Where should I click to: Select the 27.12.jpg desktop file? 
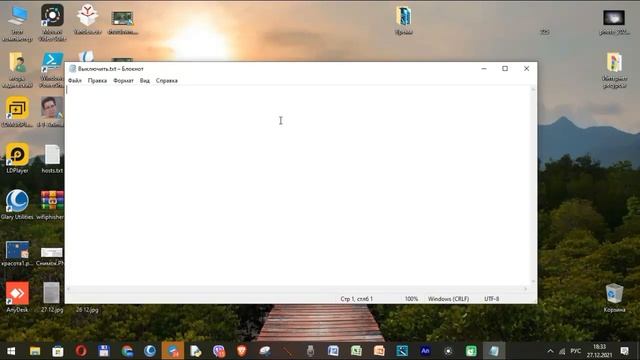[x=52, y=297]
